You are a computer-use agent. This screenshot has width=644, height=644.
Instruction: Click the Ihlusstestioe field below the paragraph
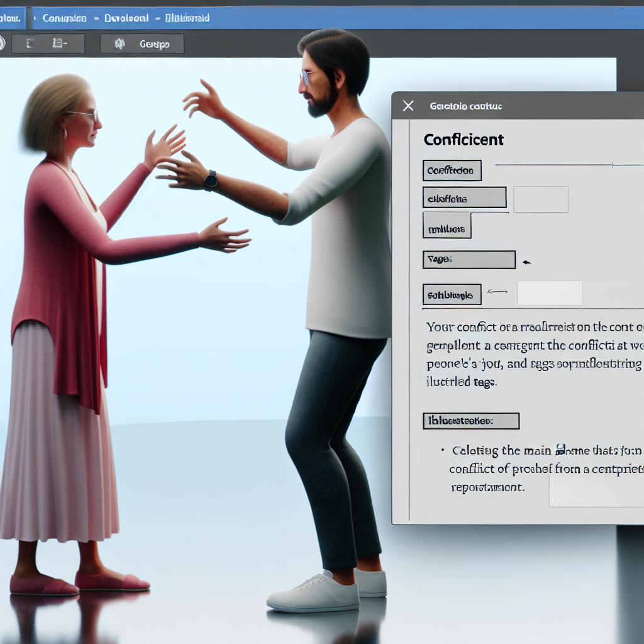click(x=470, y=421)
